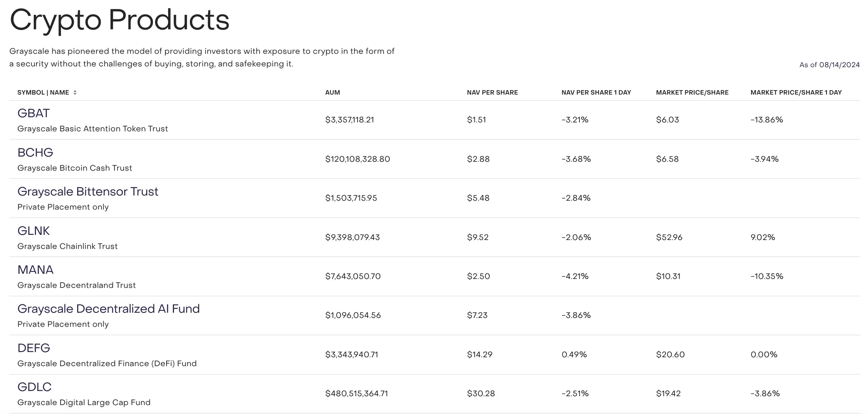This screenshot has height=414, width=868.
Task: Click Grayscale Basic Attention Token Trust name
Action: (93, 129)
